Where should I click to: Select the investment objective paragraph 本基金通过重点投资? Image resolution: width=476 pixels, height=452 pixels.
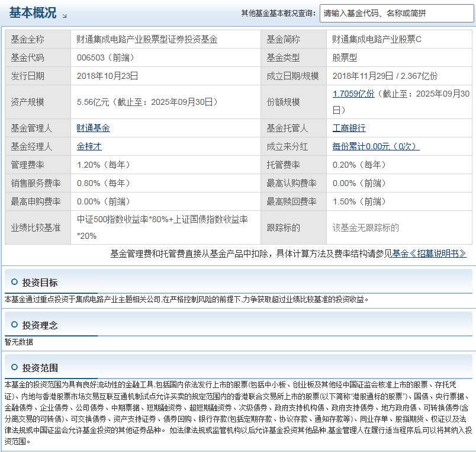(186, 300)
